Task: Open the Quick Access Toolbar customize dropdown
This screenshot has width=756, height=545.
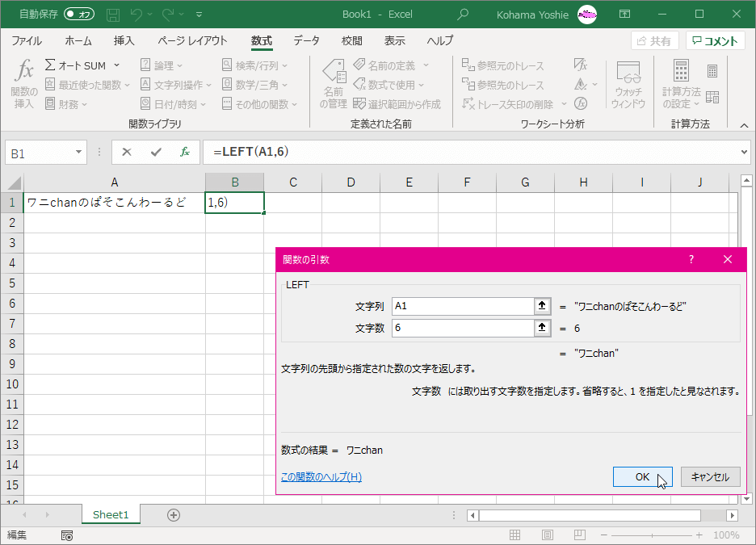Action: 199,15
